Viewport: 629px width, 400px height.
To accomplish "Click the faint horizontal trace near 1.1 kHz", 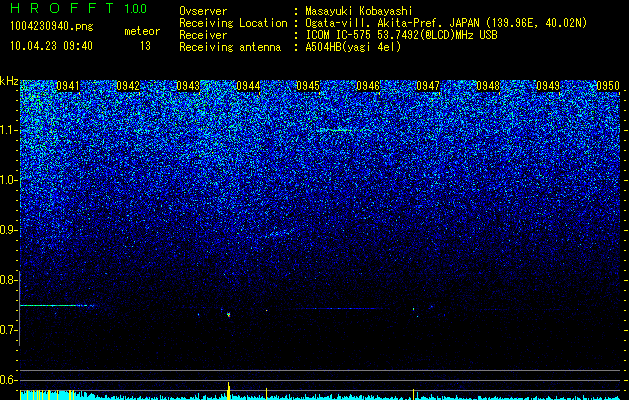I will (x=336, y=130).
